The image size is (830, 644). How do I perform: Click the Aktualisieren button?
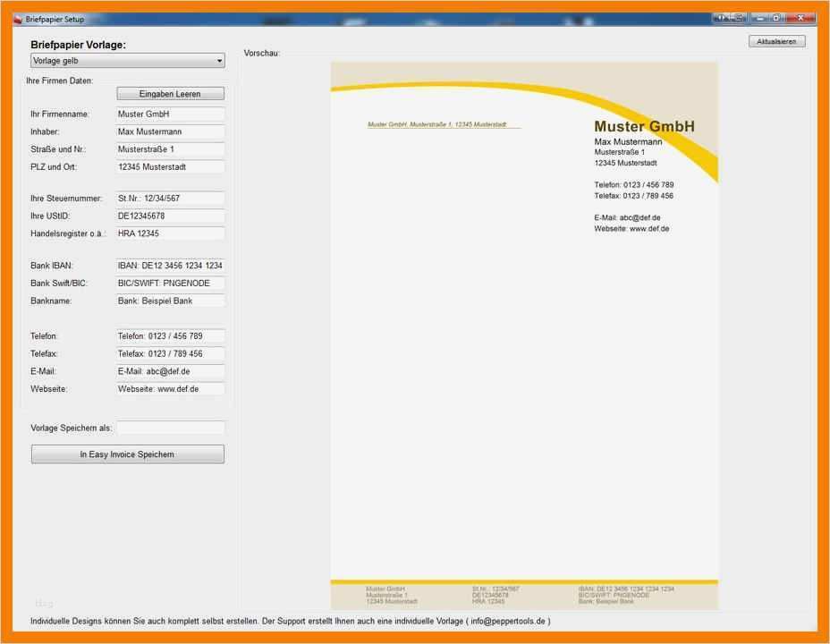776,41
